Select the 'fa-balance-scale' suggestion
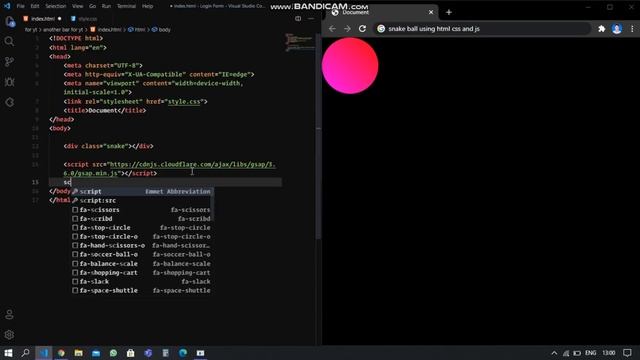Image resolution: width=640 pixels, height=360 pixels. coord(142,264)
